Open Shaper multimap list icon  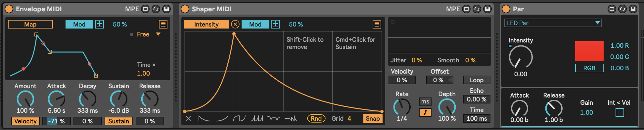pyautogui.click(x=377, y=24)
